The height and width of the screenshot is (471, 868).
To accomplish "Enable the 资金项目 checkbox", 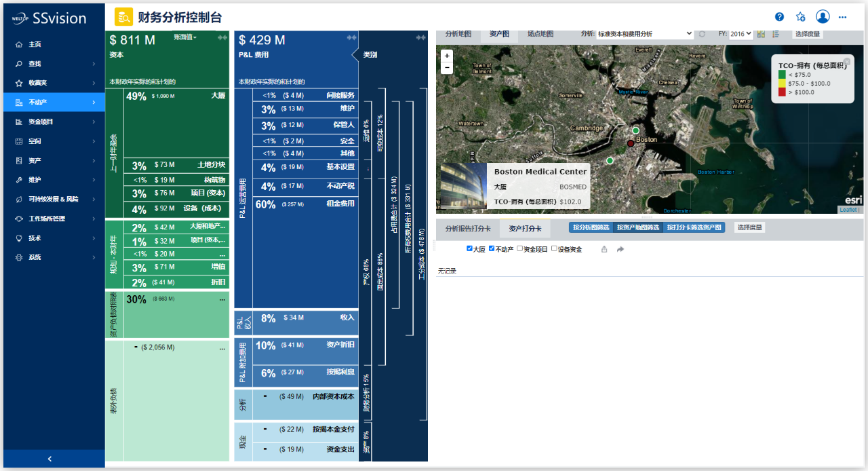I will coord(519,249).
